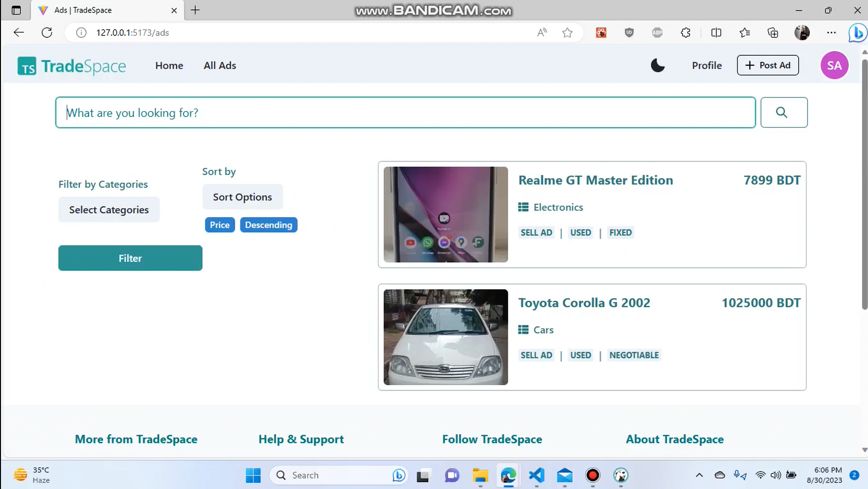
Task: Click the ABP Adblock extension icon
Action: point(657,33)
